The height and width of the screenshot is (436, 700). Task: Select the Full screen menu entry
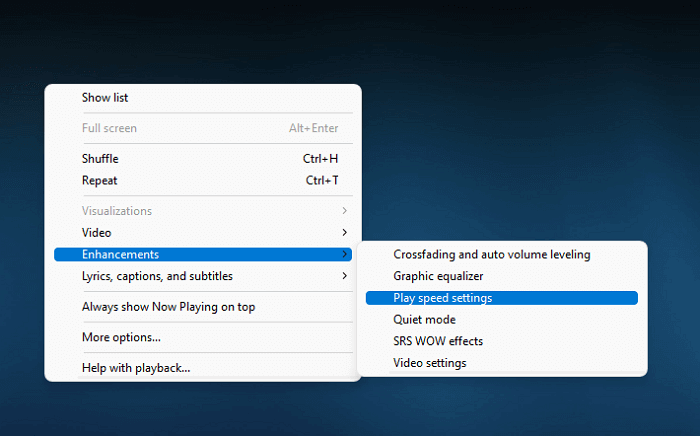point(109,128)
